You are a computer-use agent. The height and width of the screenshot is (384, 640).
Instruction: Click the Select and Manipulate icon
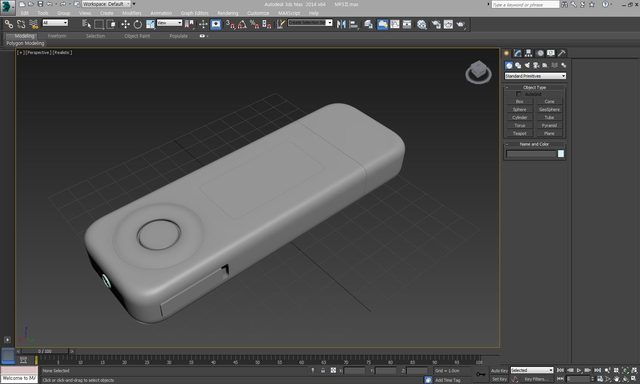pyautogui.click(x=203, y=24)
